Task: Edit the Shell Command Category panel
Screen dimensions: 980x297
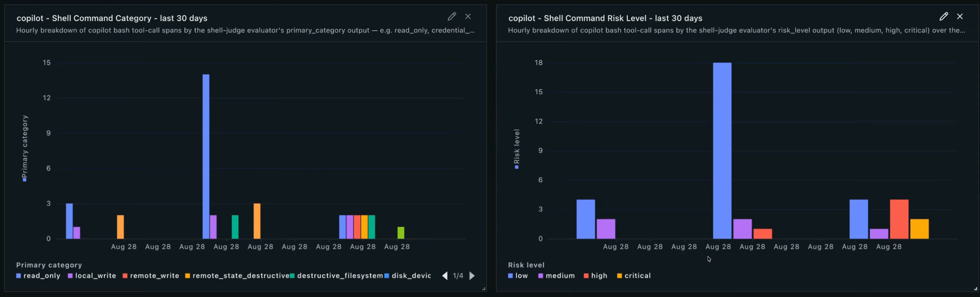Action: 452,16
